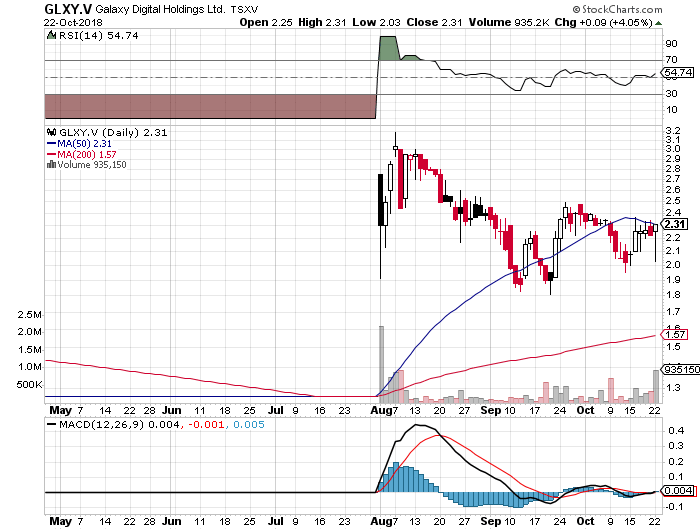Click the 3.2 price axis label at the top
This screenshot has width=700, height=530.
(673, 131)
